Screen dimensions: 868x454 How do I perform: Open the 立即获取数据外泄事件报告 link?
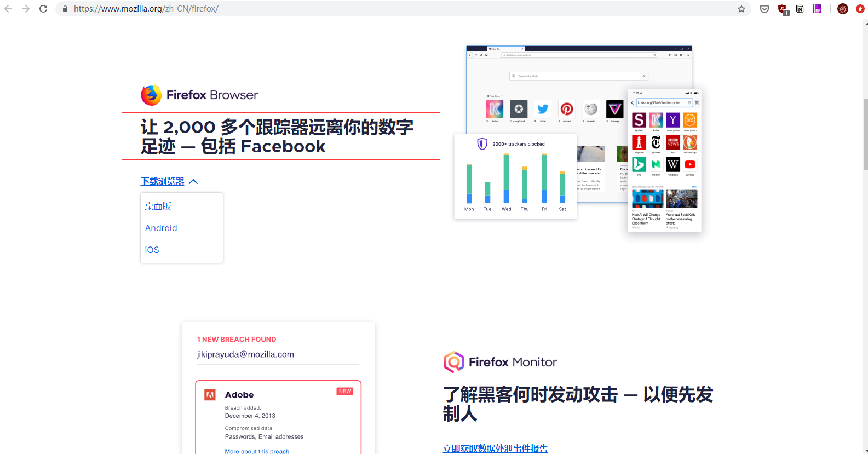tap(495, 449)
